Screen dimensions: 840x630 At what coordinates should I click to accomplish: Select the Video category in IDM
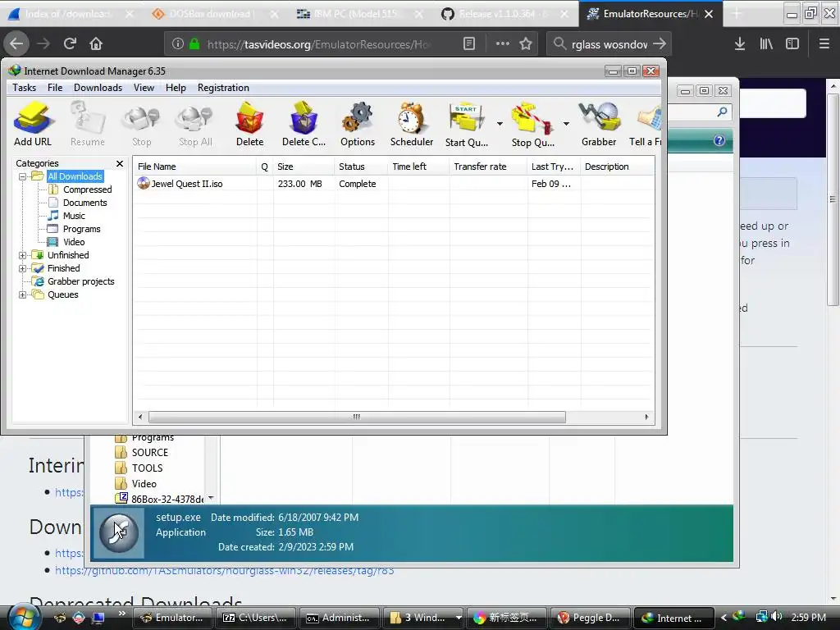pos(74,242)
